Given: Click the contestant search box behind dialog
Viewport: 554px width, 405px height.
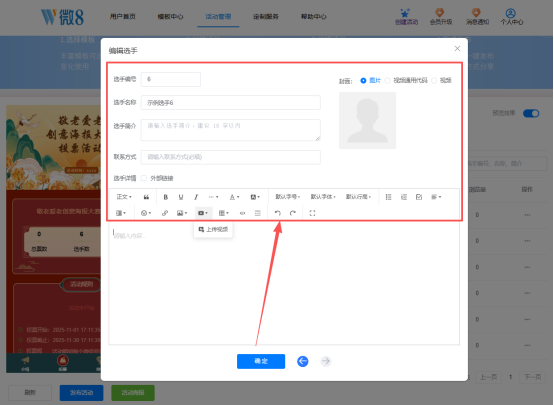Looking at the screenshot, I should pyautogui.click(x=507, y=164).
